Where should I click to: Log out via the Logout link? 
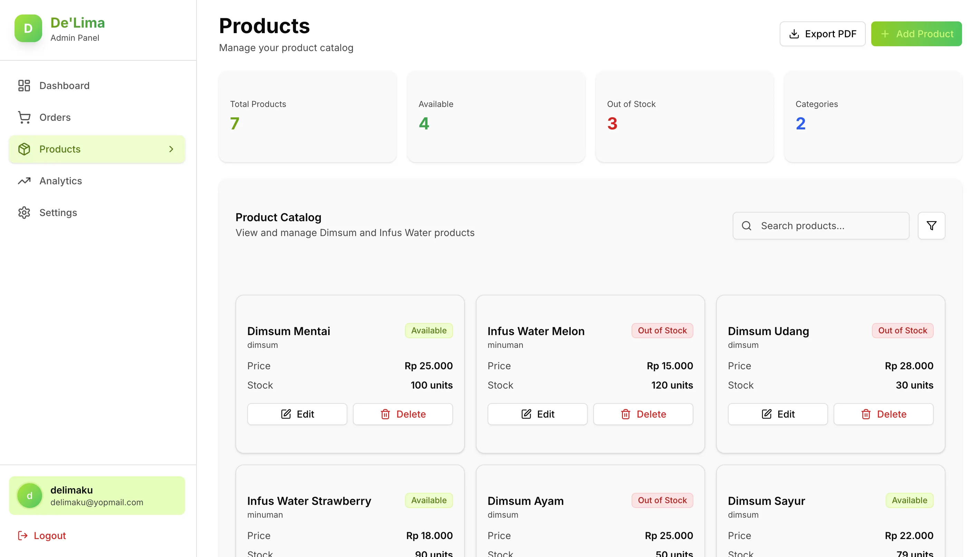click(x=42, y=536)
